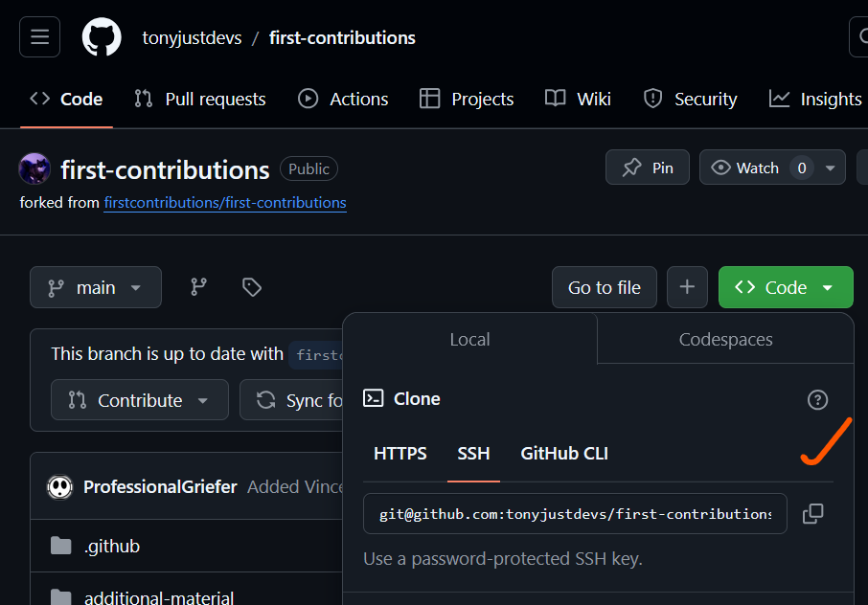Viewport: 868px width, 605px height.
Task: Expand the green Code dropdown button
Action: [786, 287]
